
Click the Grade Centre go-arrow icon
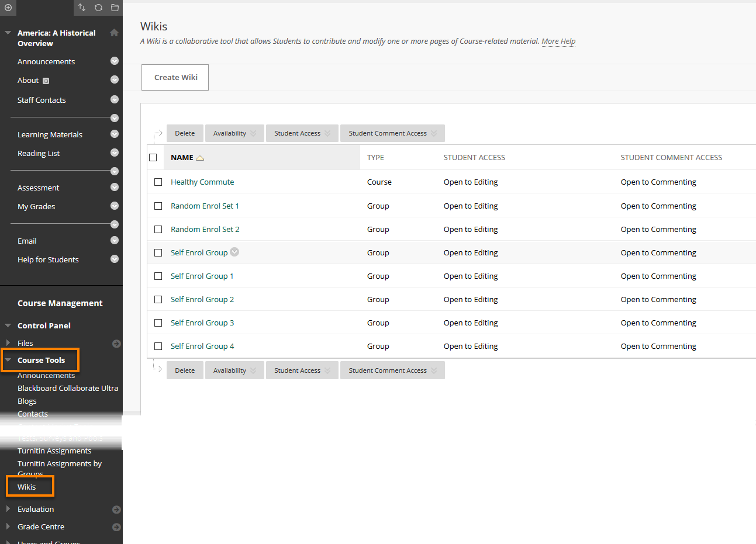[x=116, y=527]
